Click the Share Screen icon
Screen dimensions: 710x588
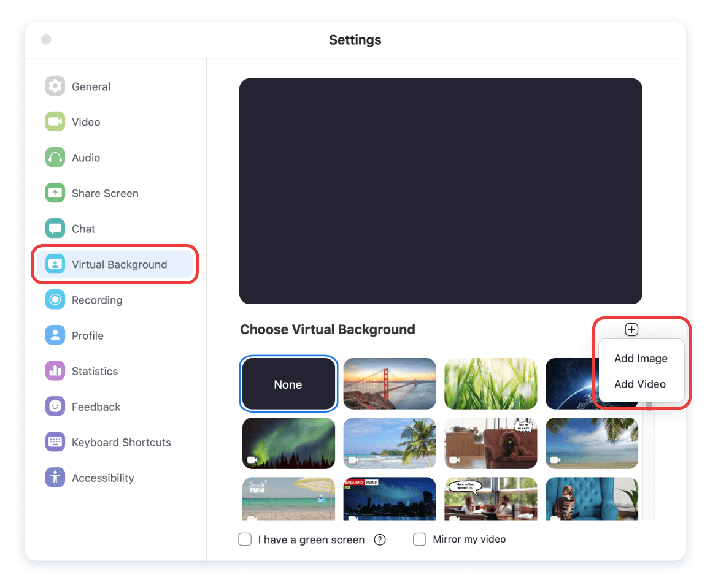pyautogui.click(x=55, y=193)
